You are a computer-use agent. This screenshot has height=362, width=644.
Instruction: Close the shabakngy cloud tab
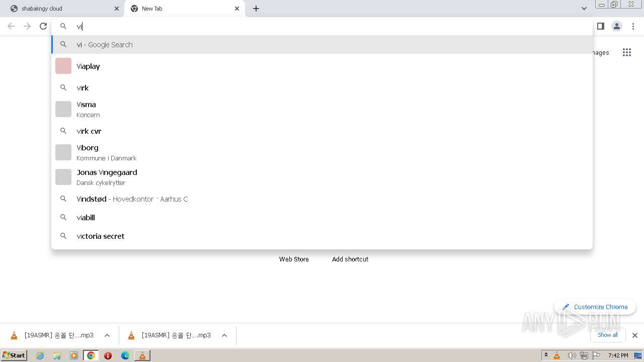point(117,9)
